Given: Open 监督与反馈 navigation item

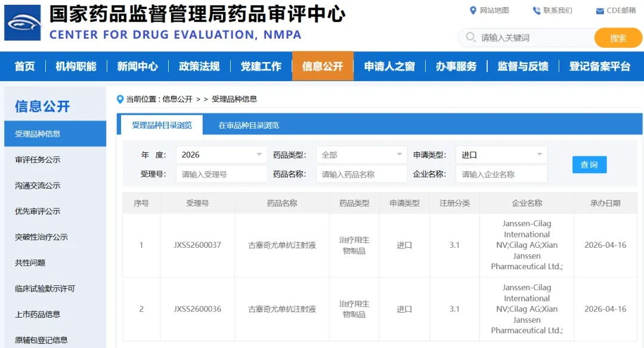Looking at the screenshot, I should point(523,66).
